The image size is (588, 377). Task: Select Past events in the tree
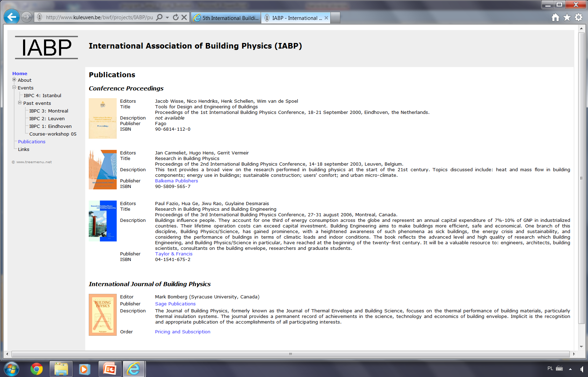click(37, 103)
